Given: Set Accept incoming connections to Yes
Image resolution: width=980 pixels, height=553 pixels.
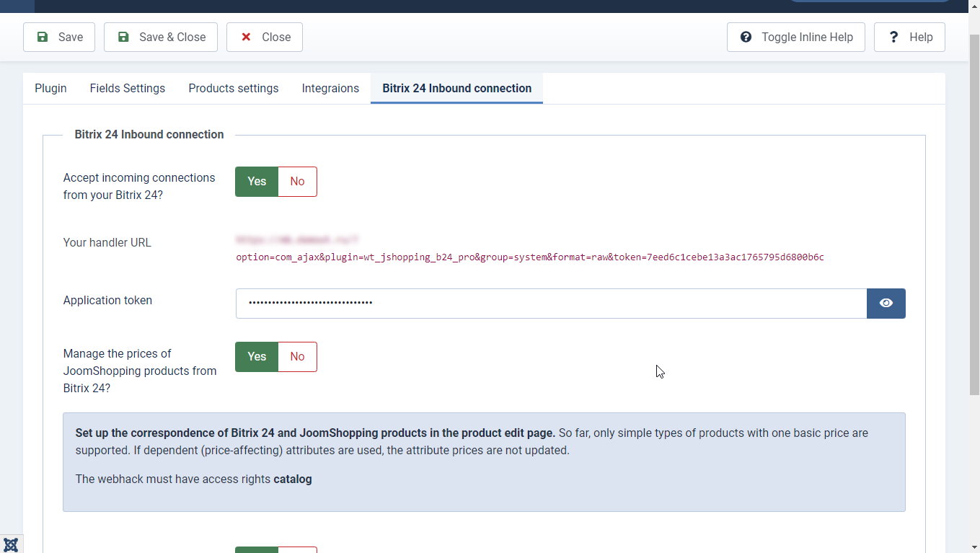Looking at the screenshot, I should 257,182.
